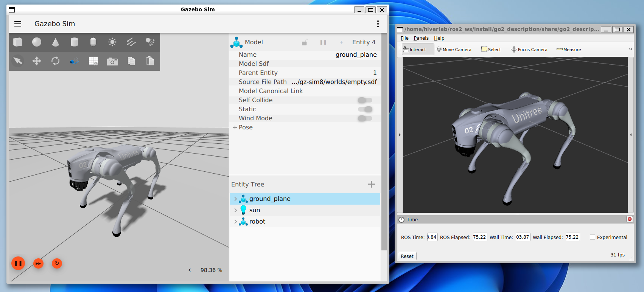Pause updates in the Model inspector
644x292 pixels.
coord(323,42)
